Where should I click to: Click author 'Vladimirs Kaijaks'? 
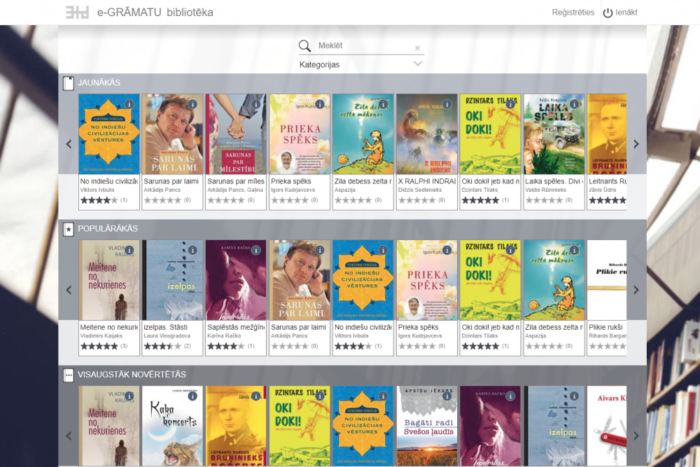100,336
